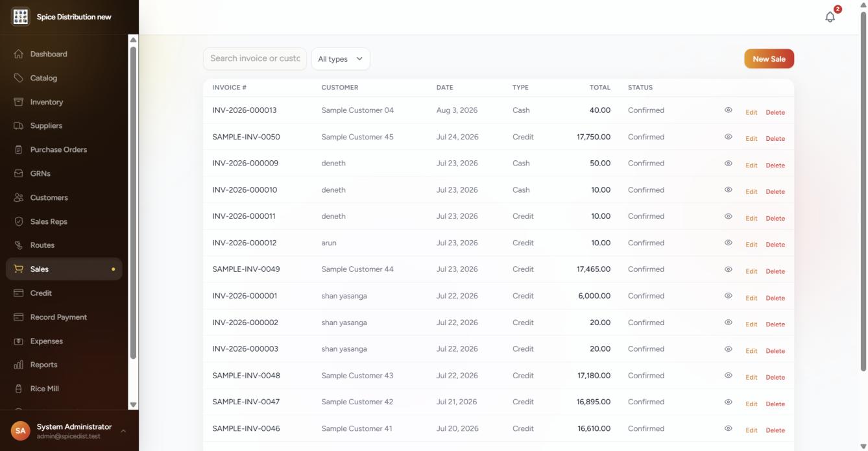Screen dimensions: 868x451
Task: Click the Sales cart icon in sidebar
Action: click(18, 269)
